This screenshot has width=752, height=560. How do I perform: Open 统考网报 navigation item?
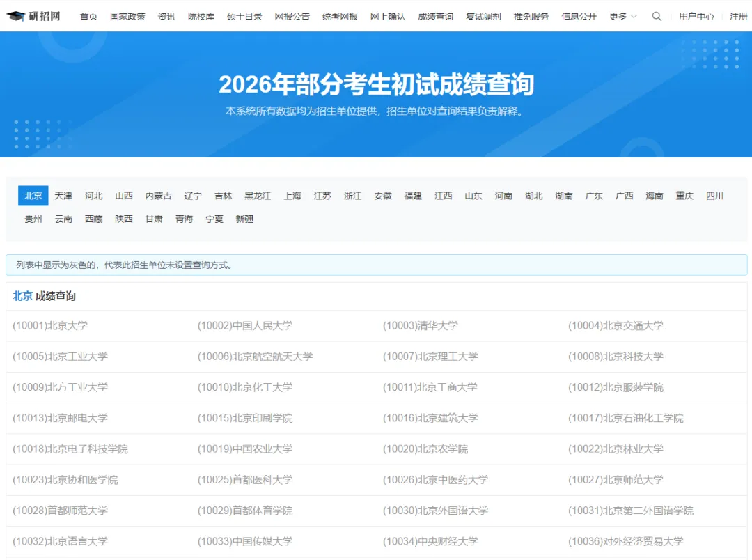point(340,16)
